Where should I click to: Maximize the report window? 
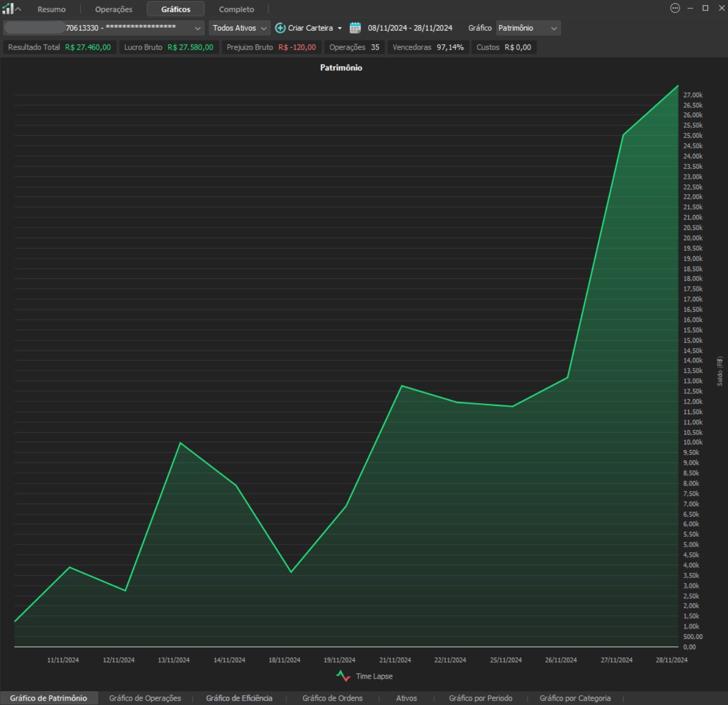click(x=705, y=8)
